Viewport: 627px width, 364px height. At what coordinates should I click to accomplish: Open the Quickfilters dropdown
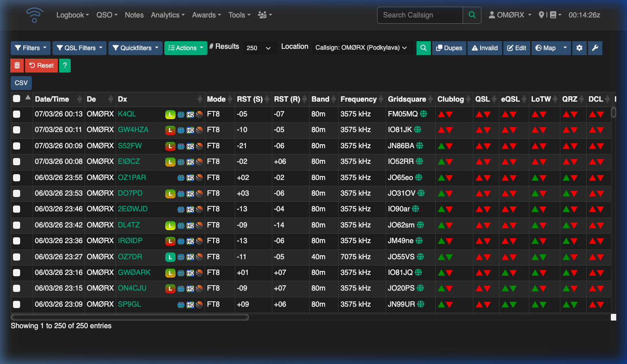135,48
